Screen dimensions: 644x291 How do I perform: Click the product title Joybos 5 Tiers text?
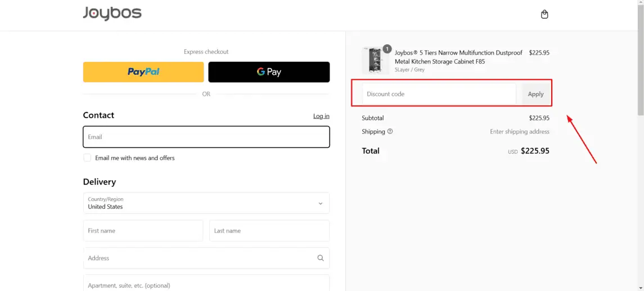458,57
